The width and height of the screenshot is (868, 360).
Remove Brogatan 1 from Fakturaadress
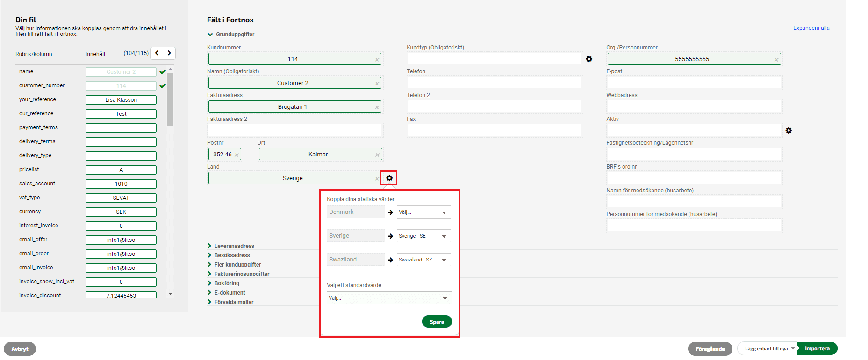[377, 107]
